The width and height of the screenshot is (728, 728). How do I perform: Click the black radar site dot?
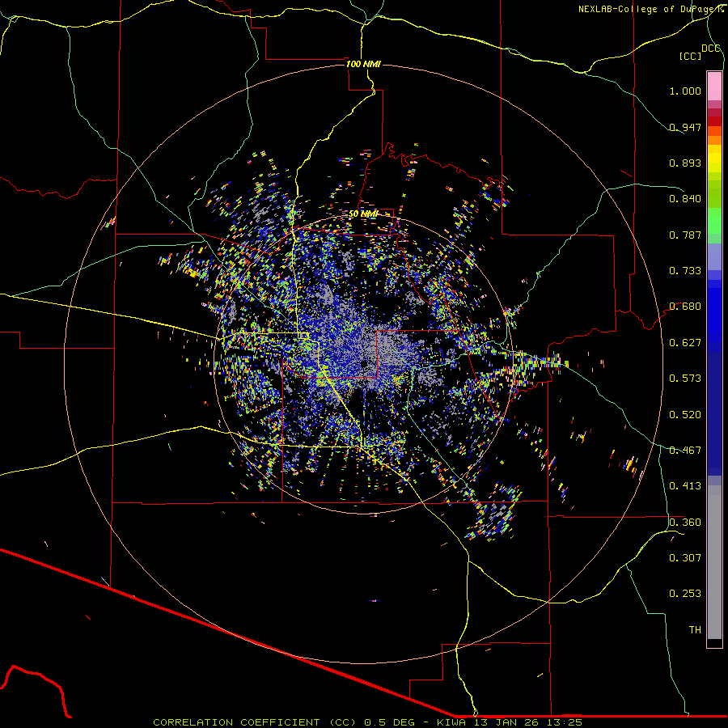coord(365,363)
